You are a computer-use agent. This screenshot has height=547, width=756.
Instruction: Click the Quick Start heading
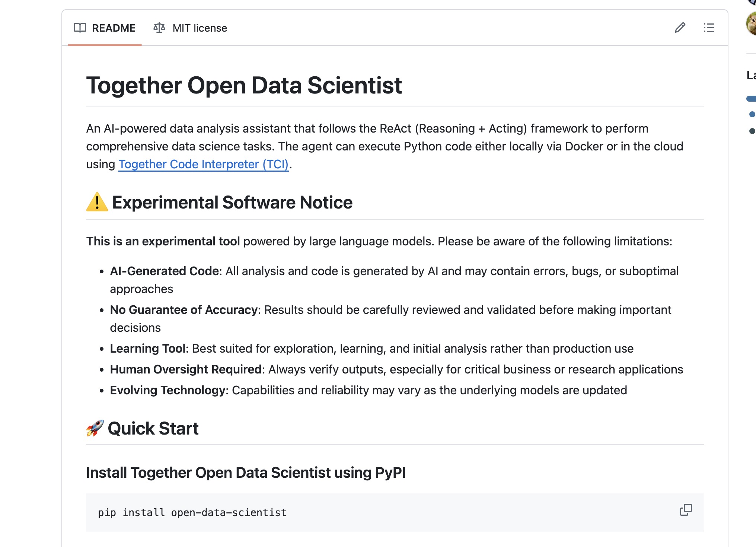153,428
